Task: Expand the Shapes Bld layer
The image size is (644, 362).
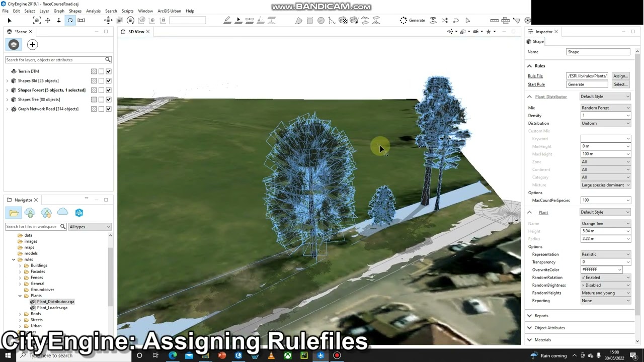Action: click(7, 81)
